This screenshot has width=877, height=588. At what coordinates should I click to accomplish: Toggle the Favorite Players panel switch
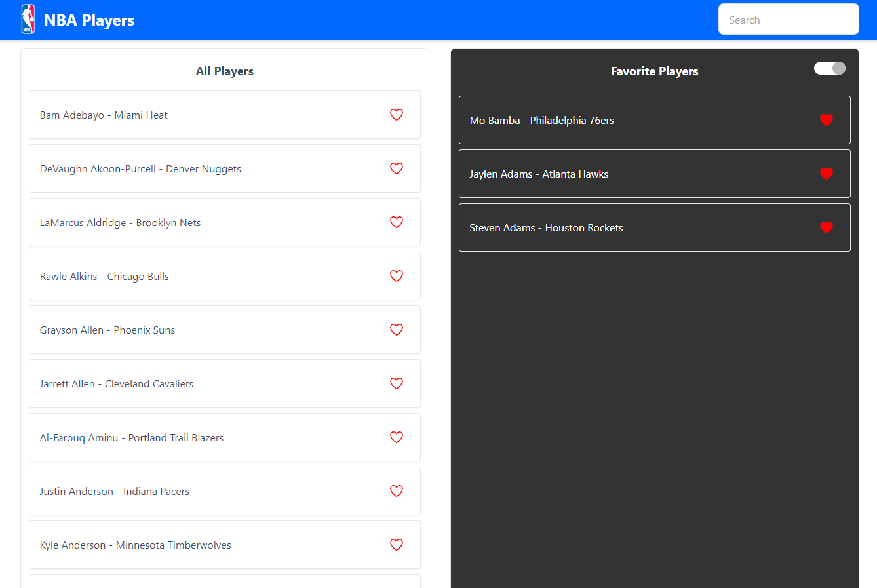click(830, 68)
